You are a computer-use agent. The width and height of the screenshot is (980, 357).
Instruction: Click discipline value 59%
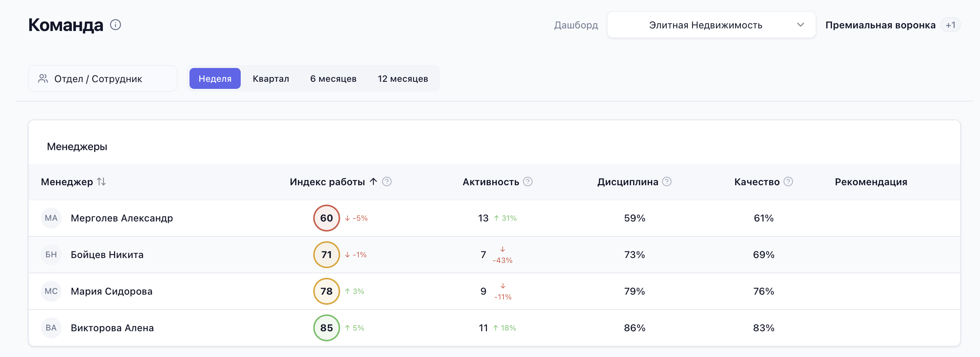tap(635, 218)
